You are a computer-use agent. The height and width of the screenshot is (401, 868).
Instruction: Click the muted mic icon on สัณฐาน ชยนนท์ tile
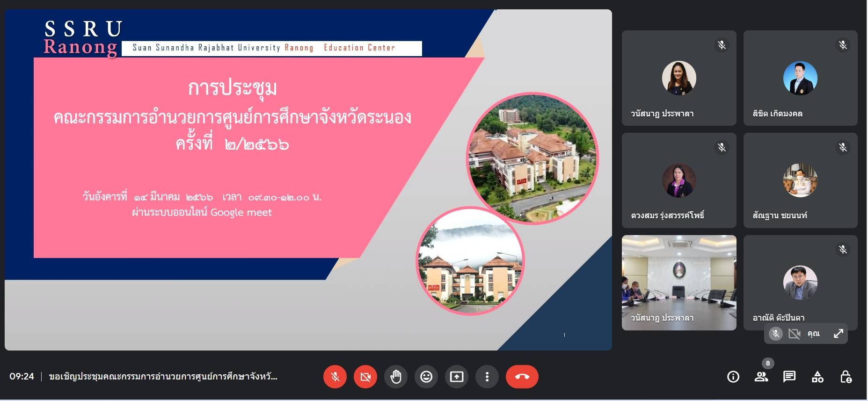[843, 148]
